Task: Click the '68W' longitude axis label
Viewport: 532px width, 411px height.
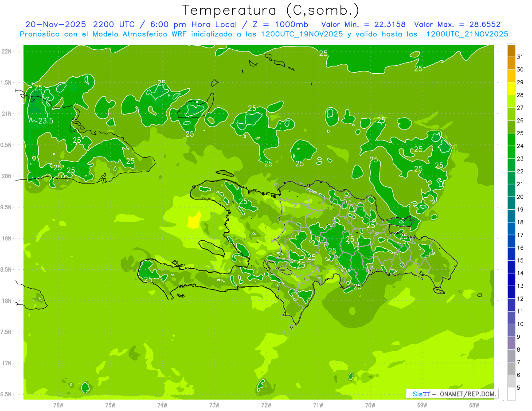Action: (x=474, y=405)
